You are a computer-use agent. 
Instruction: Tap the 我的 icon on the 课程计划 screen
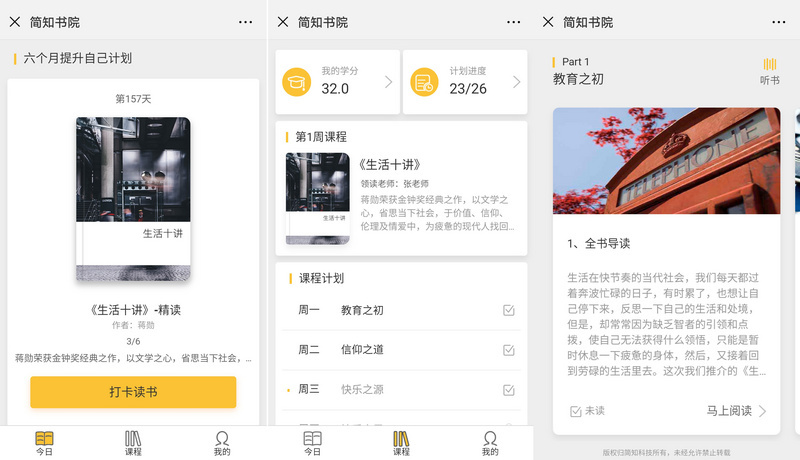point(489,439)
